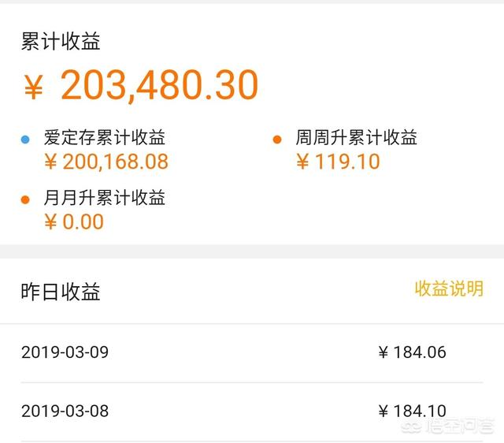Click the blue dot beside 爱定存累计收益
This screenshot has width=504, height=443.
click(x=25, y=140)
